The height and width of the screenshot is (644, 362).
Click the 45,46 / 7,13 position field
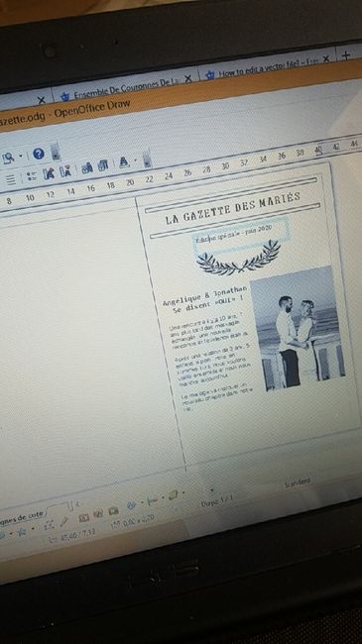(72, 536)
